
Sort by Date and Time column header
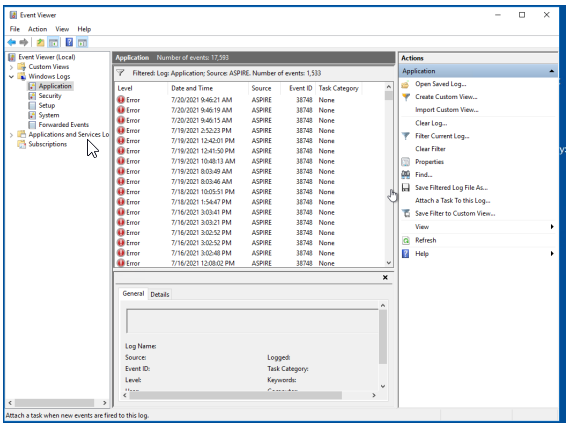pyautogui.click(x=208, y=89)
